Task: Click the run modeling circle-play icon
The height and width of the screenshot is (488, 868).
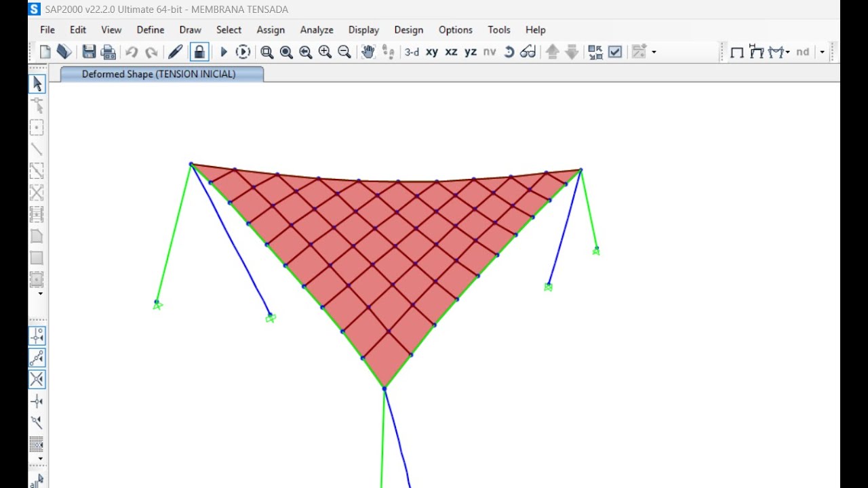Action: [243, 52]
